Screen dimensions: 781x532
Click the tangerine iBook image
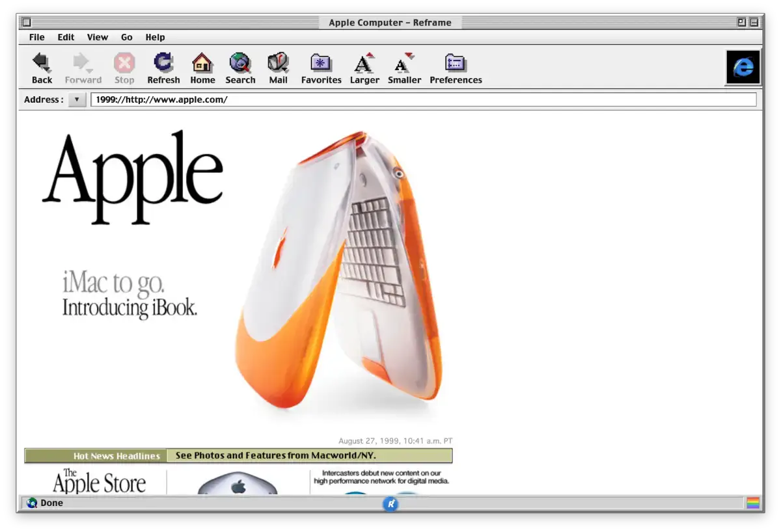click(x=338, y=270)
